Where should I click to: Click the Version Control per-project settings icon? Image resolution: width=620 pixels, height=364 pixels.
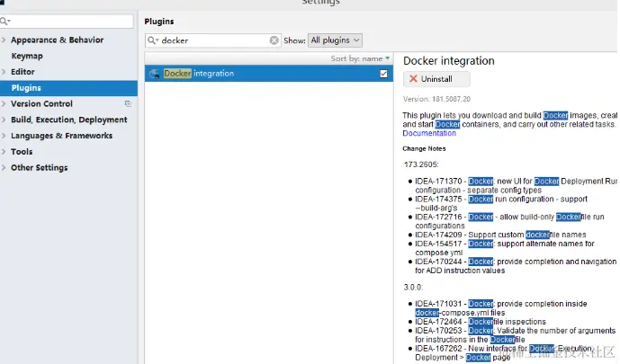point(128,103)
